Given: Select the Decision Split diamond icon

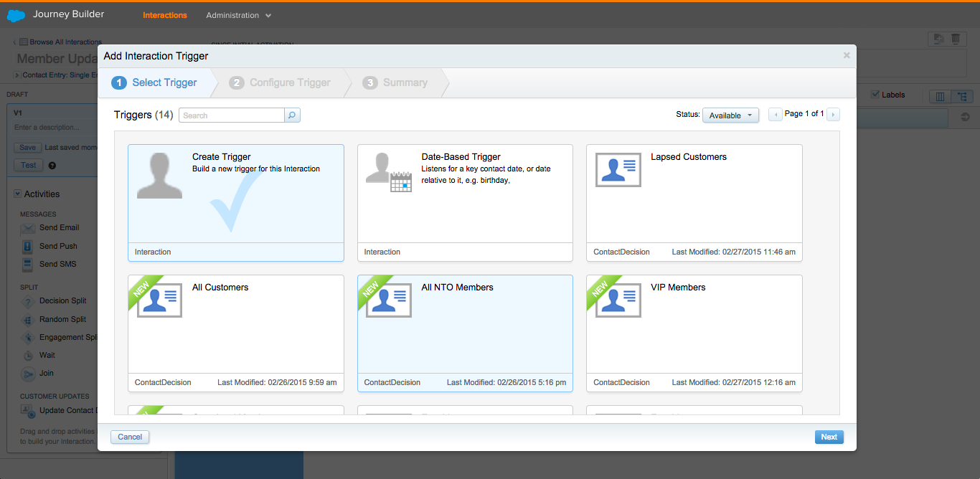Looking at the screenshot, I should pyautogui.click(x=28, y=301).
